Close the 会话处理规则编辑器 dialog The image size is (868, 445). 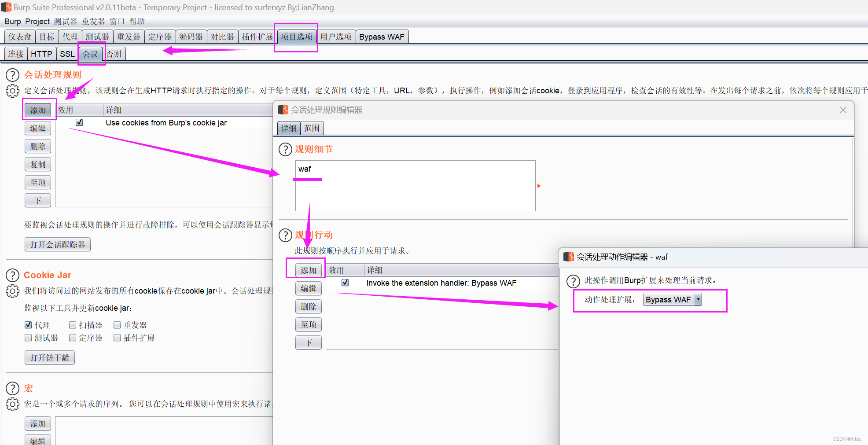[x=843, y=110]
